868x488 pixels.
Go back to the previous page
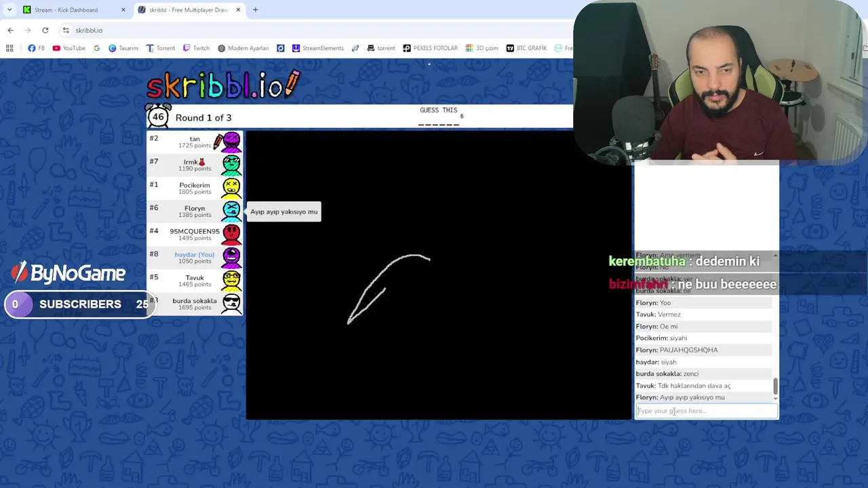point(10,30)
